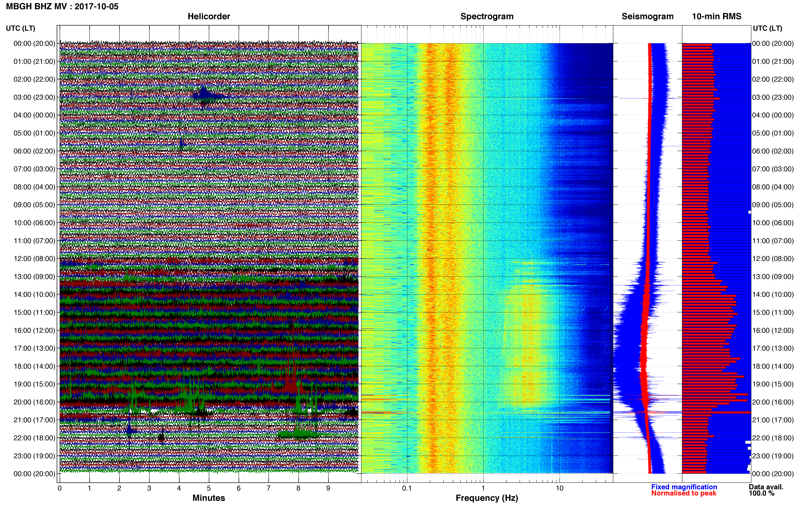This screenshot has width=812, height=508.
Task: Click the left 14:00 (10:00) time label
Action: [x=34, y=294]
